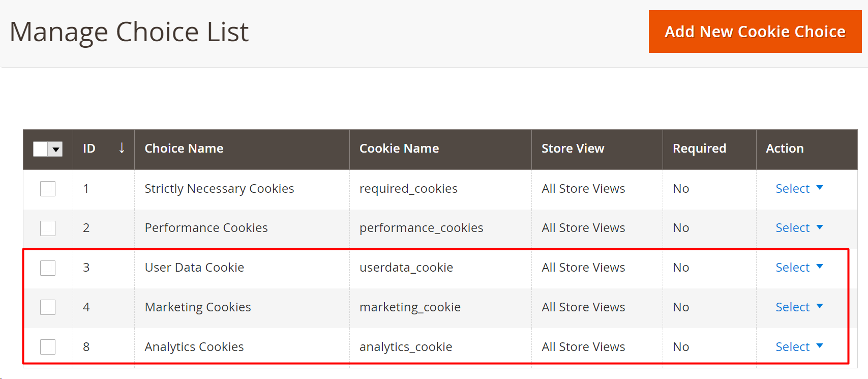Open Select menu for Analytics Cookies
Viewport: 868px width, 379px height.
(798, 347)
